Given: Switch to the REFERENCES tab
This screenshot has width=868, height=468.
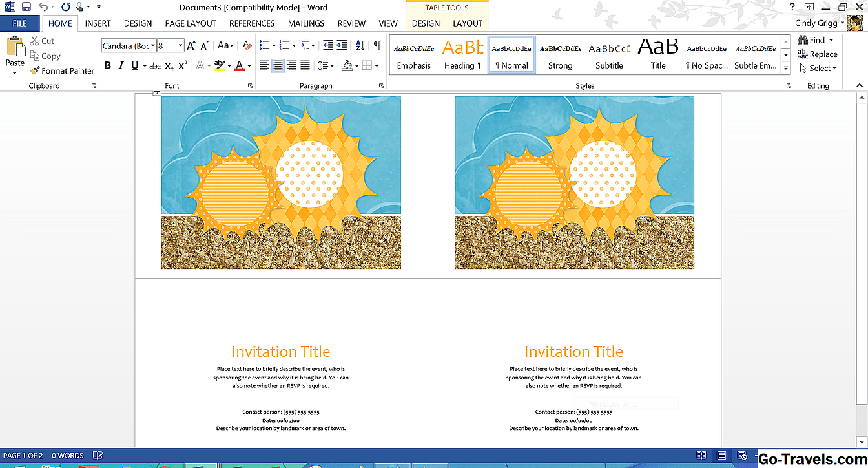Looking at the screenshot, I should 252,23.
